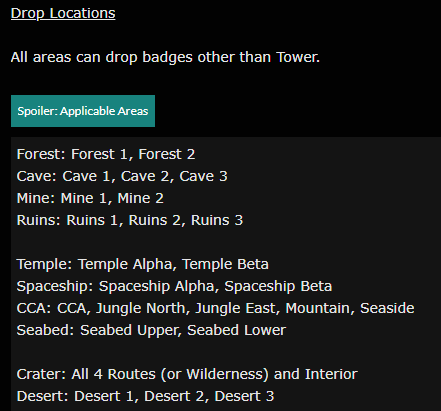The width and height of the screenshot is (441, 411).
Task: Click the Mine 1, Mine 2 line
Action: click(90, 198)
